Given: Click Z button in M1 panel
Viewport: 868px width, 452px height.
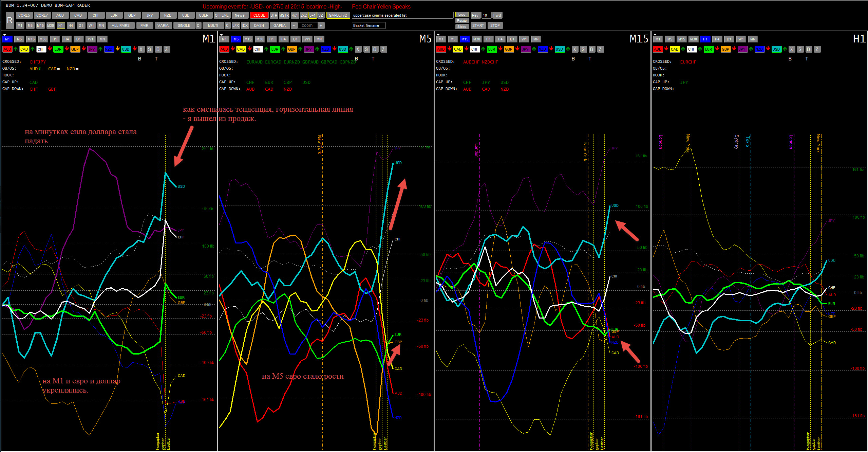Looking at the screenshot, I should coord(167,49).
